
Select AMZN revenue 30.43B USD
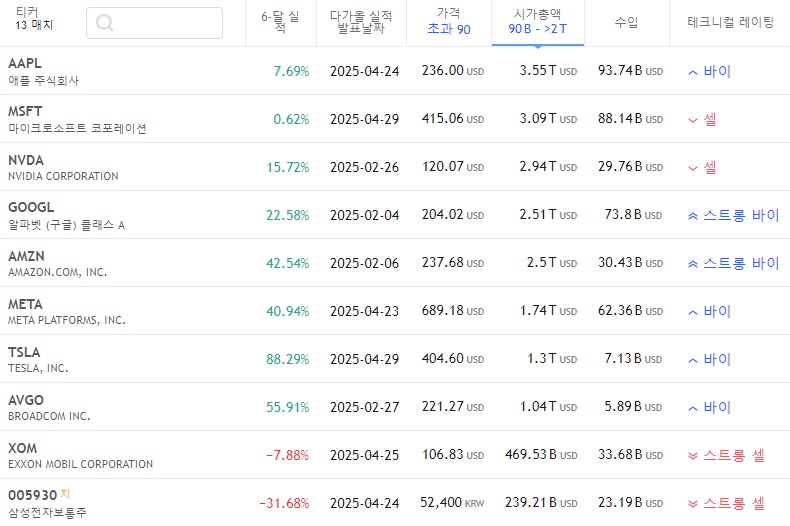pos(630,263)
